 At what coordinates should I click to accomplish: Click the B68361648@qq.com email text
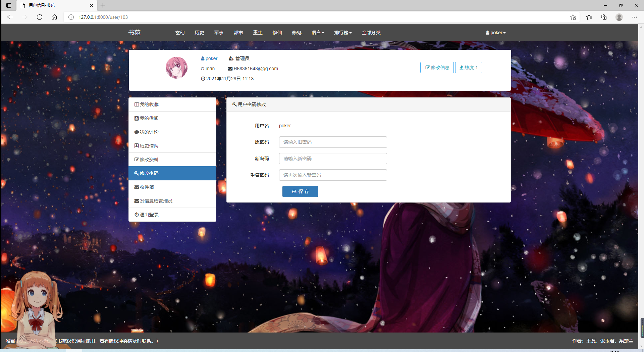pos(256,69)
